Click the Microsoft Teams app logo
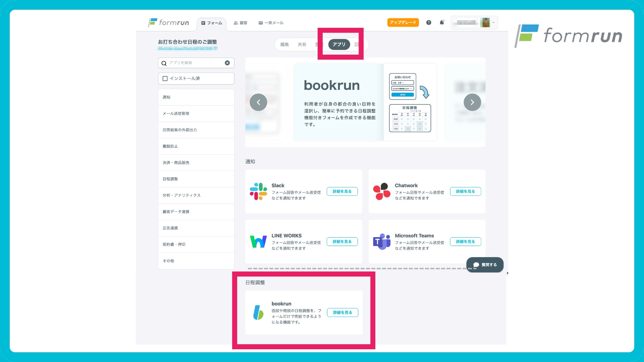644x362 pixels. point(382,242)
